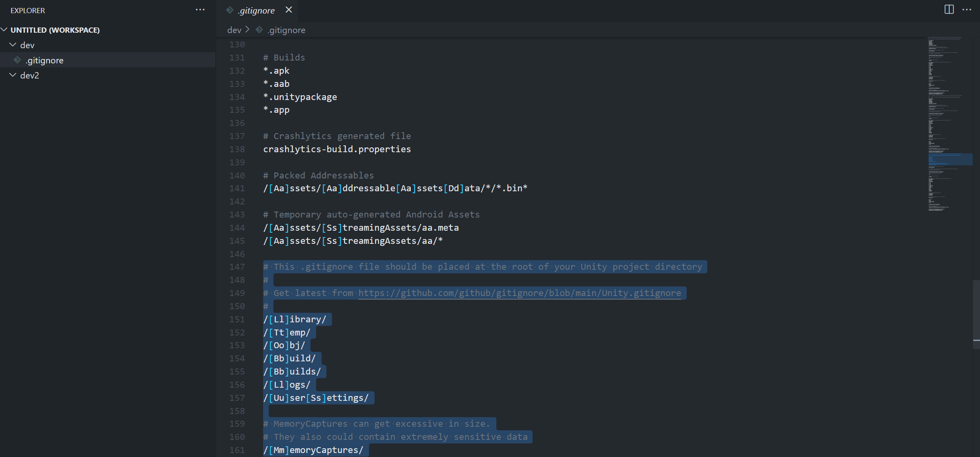Viewport: 980px width, 457px height.
Task: Click the breadcrumb .gitignore file icon
Action: tap(259, 30)
